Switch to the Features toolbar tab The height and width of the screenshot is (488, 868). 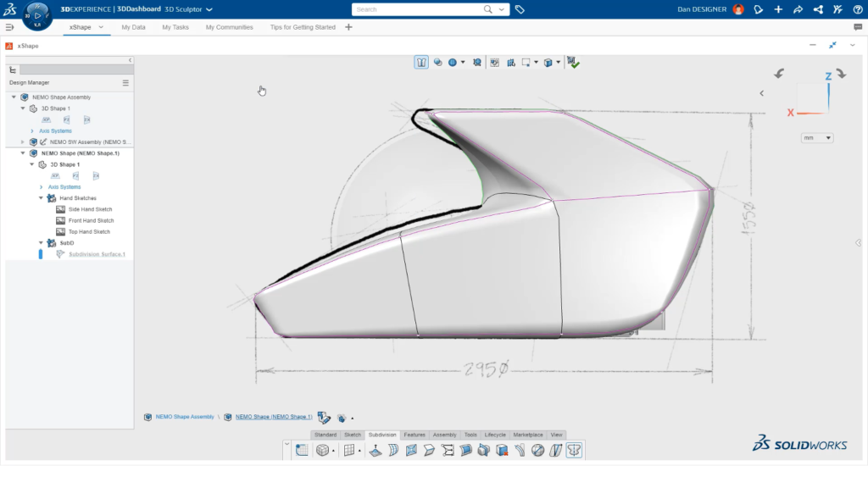(x=415, y=435)
